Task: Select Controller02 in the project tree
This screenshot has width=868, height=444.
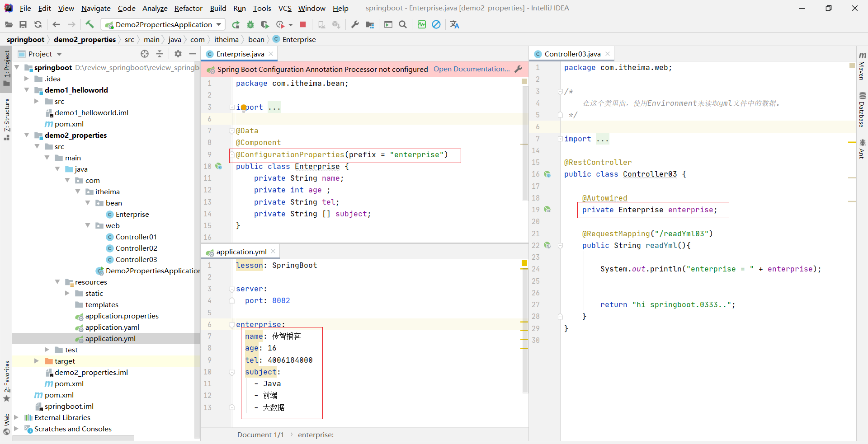Action: 136,248
